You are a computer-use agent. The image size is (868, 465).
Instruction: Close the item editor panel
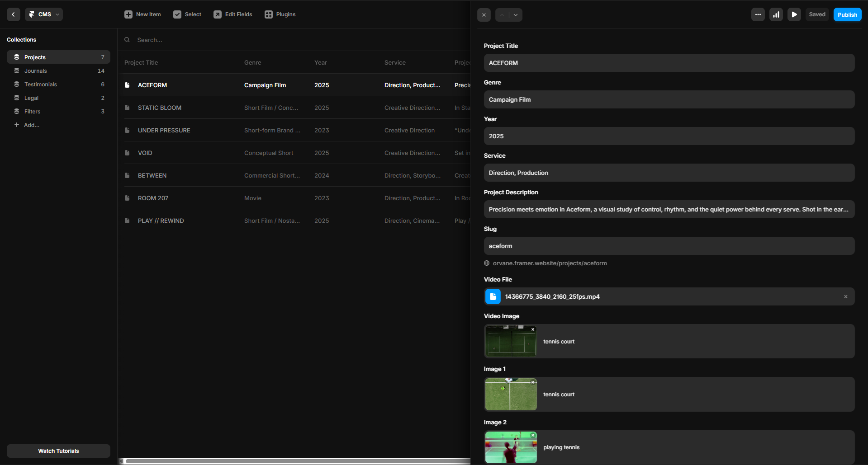tap(484, 15)
